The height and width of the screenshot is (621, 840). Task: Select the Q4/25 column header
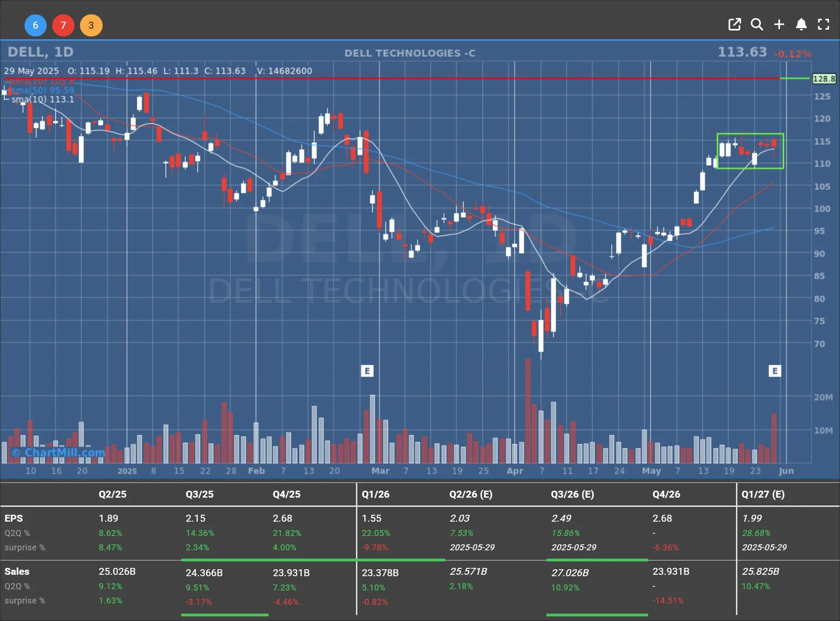(287, 494)
